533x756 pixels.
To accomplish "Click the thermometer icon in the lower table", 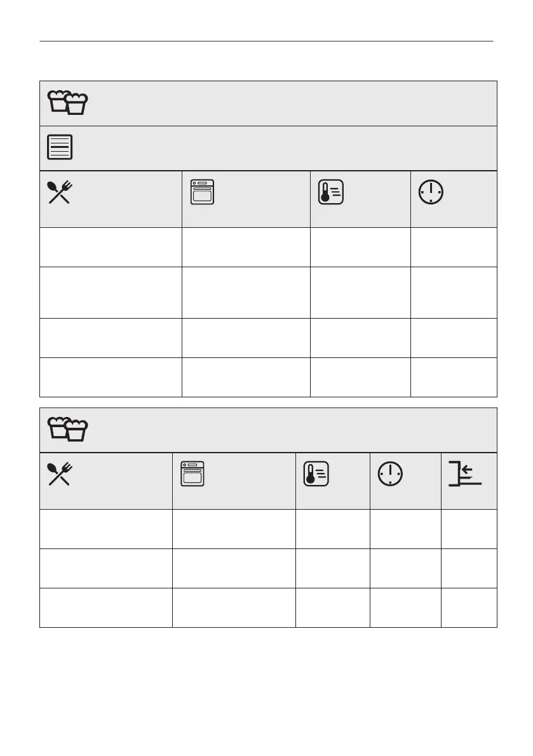I will [316, 474].
